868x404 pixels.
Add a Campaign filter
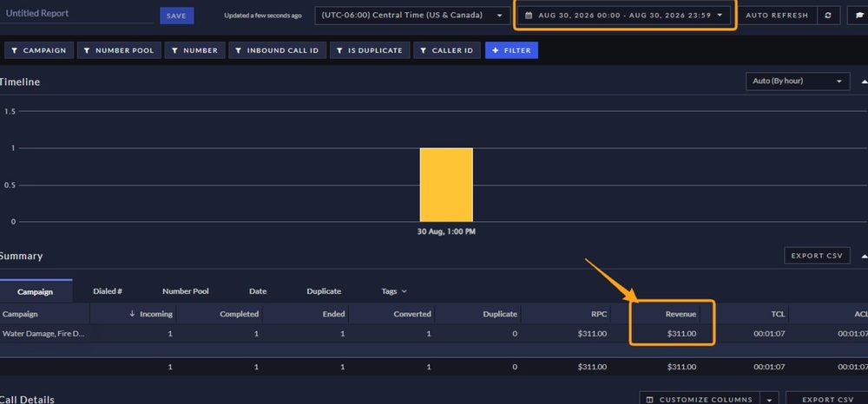pyautogui.click(x=39, y=50)
